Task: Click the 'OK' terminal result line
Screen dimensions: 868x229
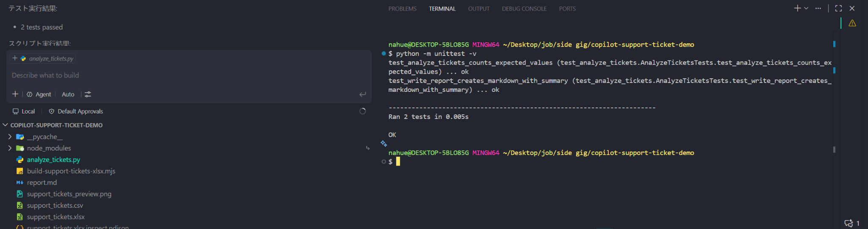Action: tap(392, 135)
